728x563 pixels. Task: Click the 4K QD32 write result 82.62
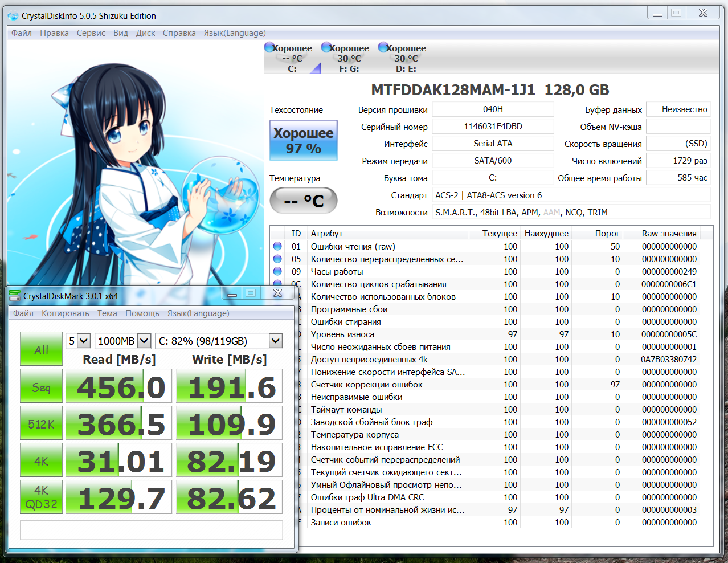[x=229, y=497]
